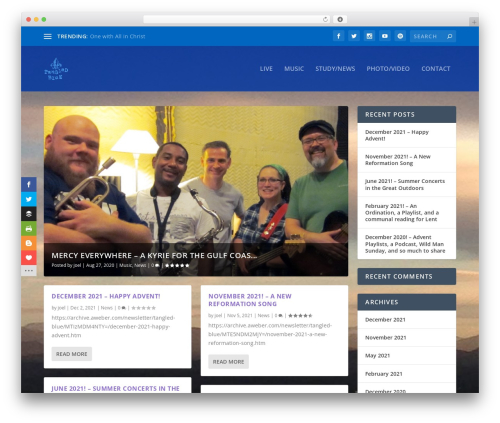Click the Twitter icon in top bar
This screenshot has width=500, height=423.
(x=354, y=36)
